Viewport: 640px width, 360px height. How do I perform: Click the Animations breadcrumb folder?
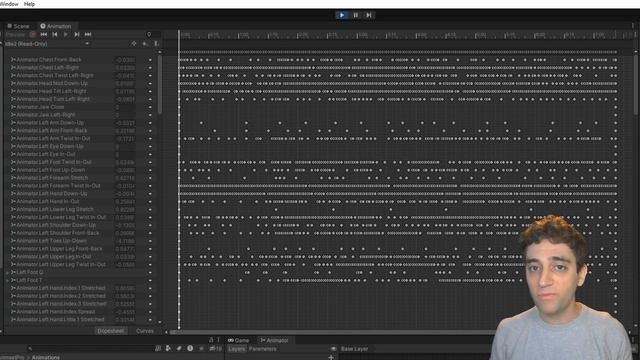point(46,357)
